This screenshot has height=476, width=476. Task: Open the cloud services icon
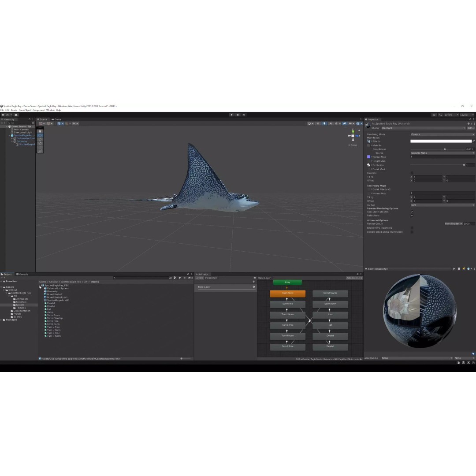pos(16,115)
